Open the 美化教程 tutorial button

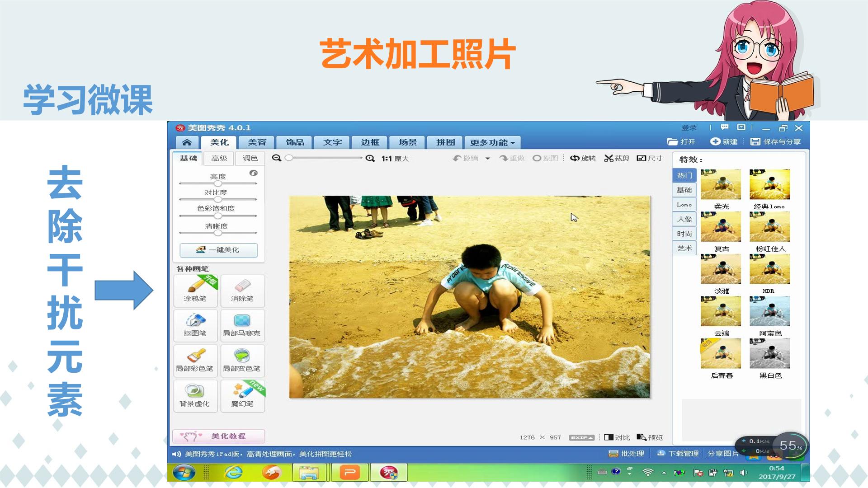pyautogui.click(x=219, y=436)
